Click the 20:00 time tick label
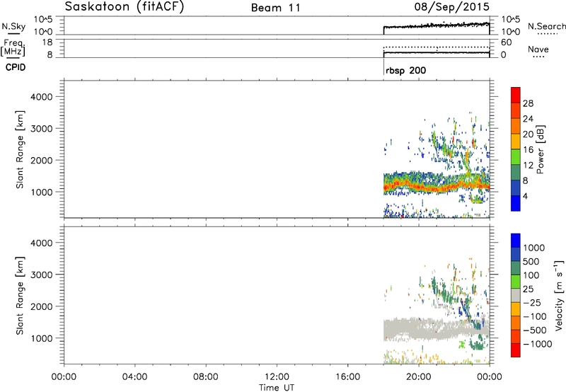 [x=419, y=377]
